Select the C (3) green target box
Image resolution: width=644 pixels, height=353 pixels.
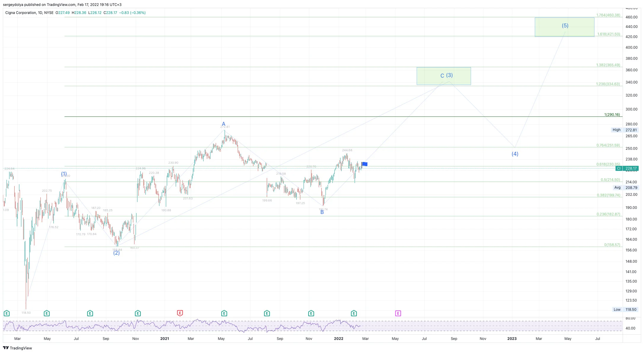tap(444, 76)
